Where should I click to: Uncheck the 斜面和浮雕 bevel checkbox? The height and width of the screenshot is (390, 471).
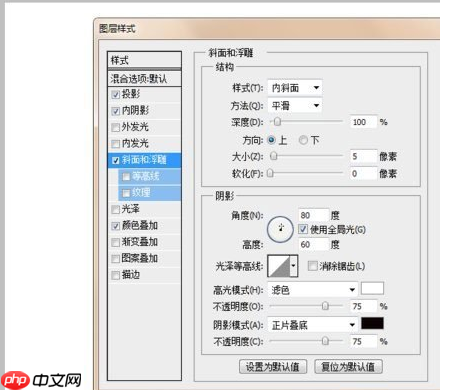(x=115, y=160)
